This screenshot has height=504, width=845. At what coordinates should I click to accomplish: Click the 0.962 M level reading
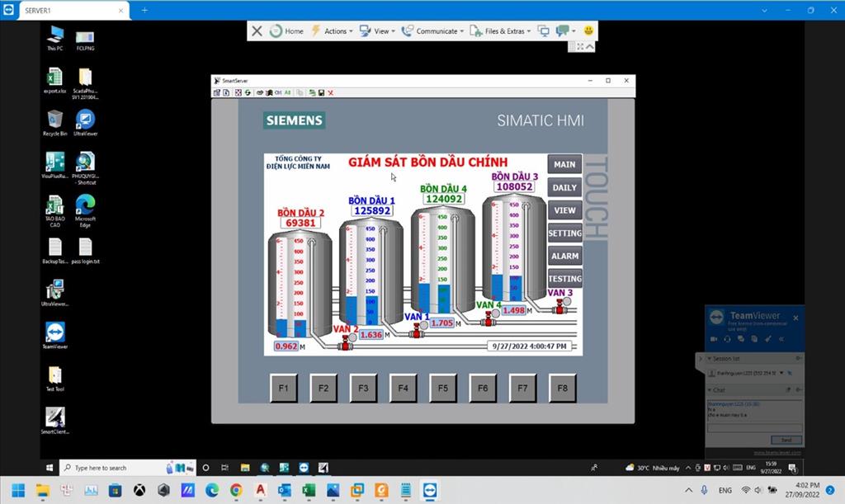(x=286, y=346)
